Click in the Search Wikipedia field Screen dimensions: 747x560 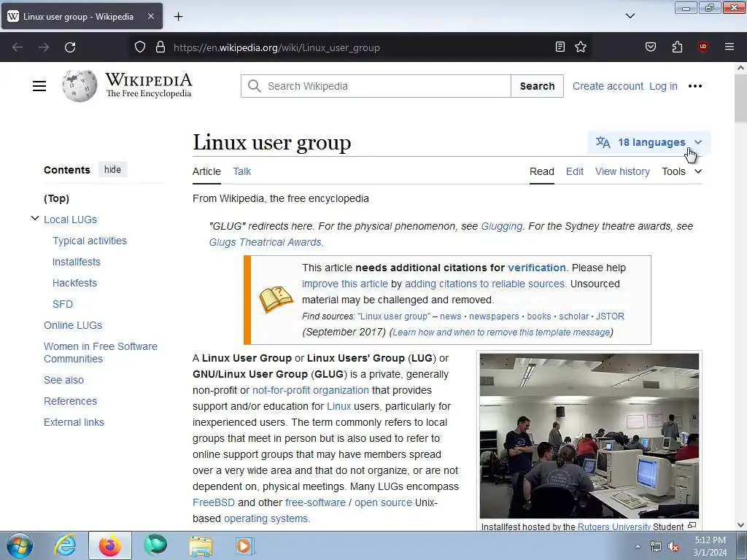(x=376, y=86)
